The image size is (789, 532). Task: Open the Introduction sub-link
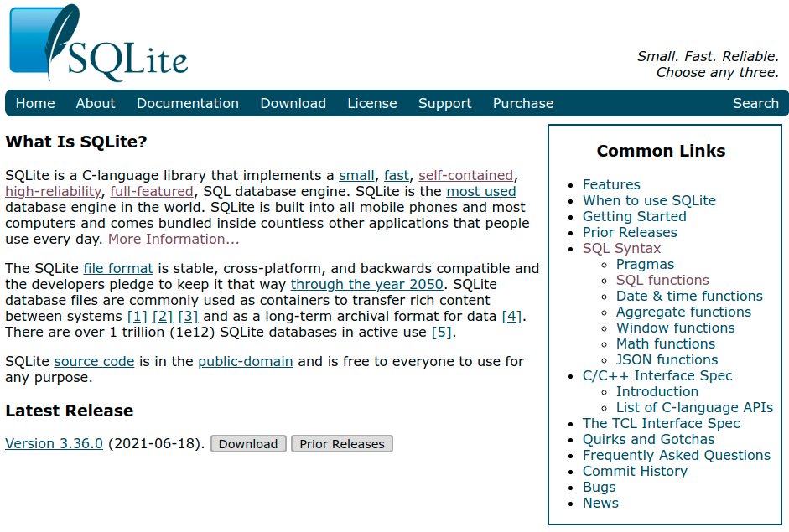click(657, 392)
